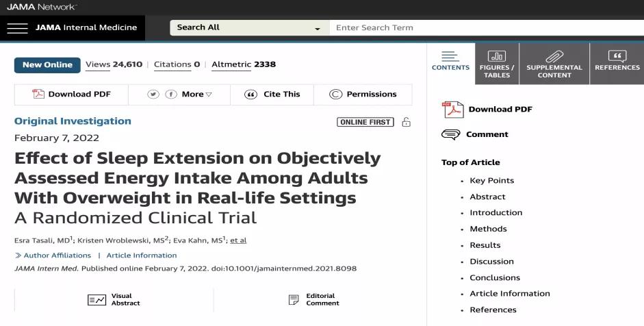The image size is (644, 326).
Task: Click the sidebar PDF icon
Action: [452, 110]
